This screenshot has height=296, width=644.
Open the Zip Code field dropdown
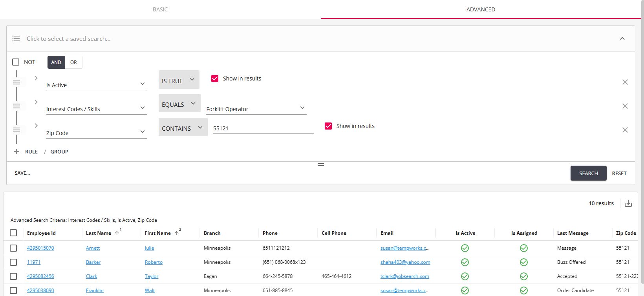(x=96, y=133)
